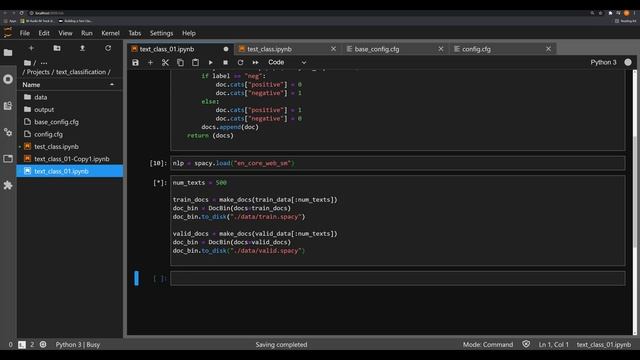Open the View menu
Screen dimensions: 640x360
pyautogui.click(x=65, y=33)
